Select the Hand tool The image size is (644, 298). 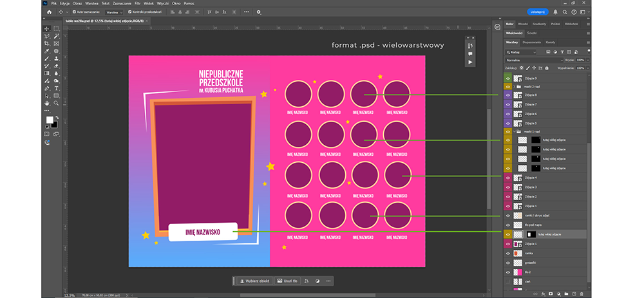[47, 103]
